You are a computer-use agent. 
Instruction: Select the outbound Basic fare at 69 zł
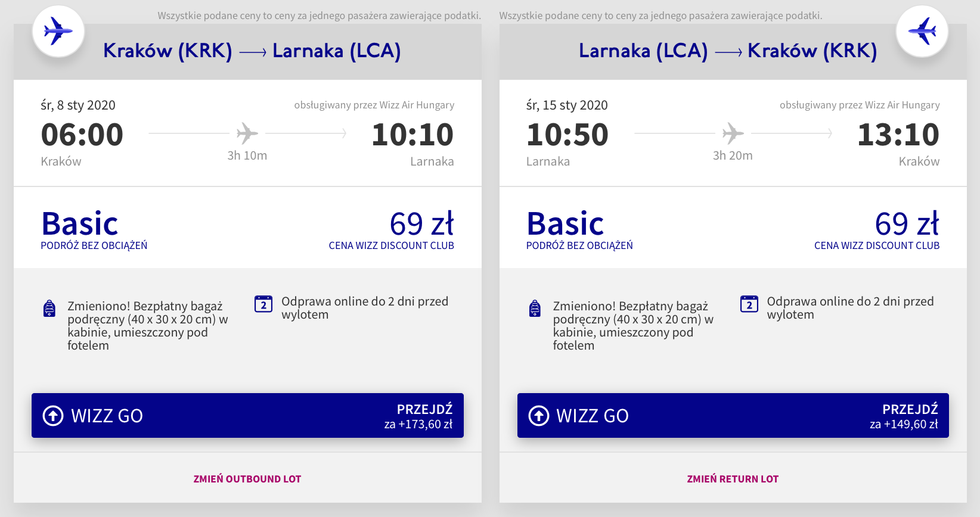point(247,228)
